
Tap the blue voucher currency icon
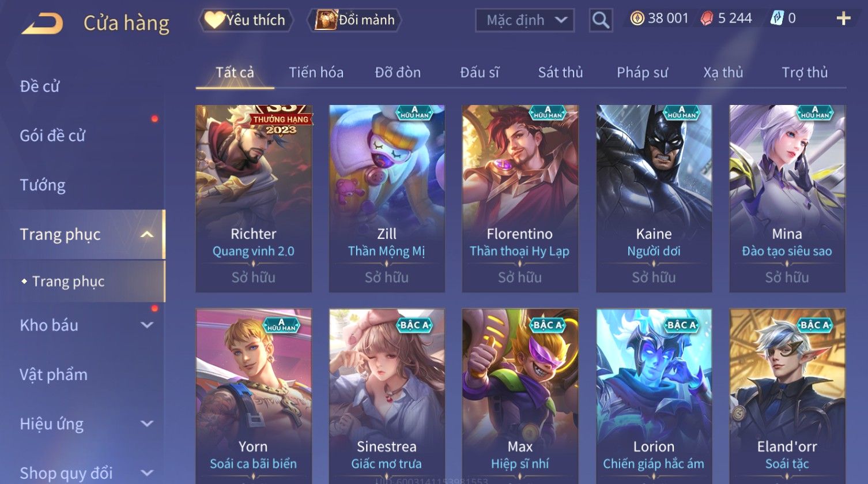coord(777,18)
